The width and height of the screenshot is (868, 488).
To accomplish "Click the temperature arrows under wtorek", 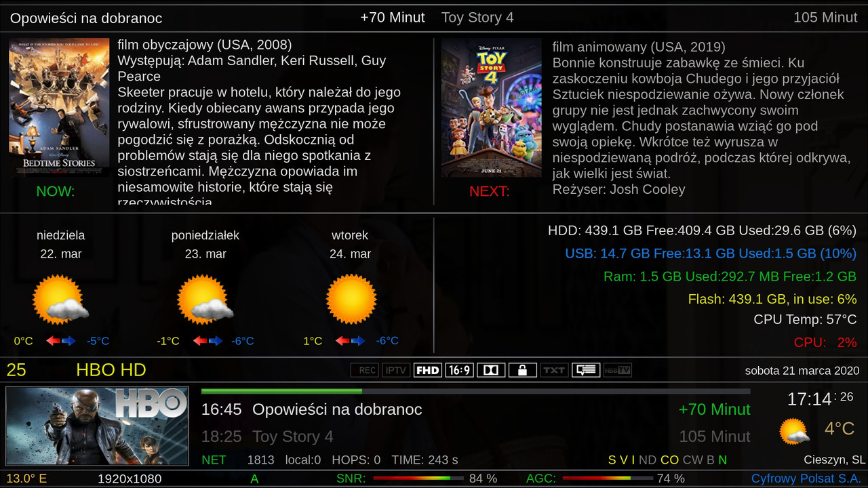I will [x=350, y=341].
